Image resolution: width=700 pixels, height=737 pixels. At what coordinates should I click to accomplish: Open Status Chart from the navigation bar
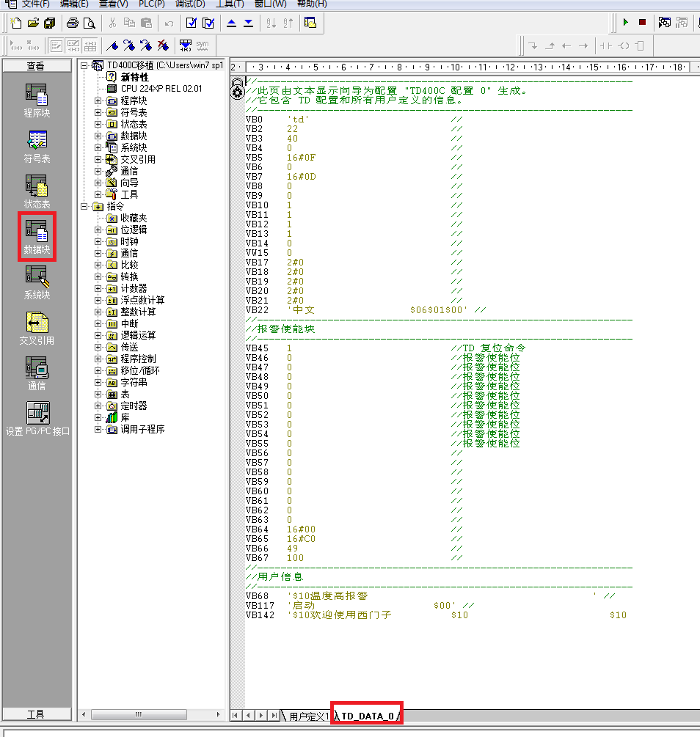37,192
